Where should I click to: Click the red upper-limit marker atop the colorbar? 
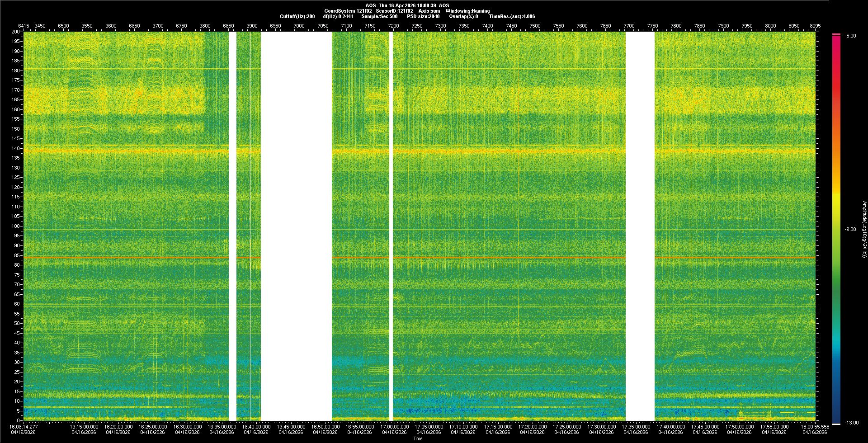[x=836, y=34]
